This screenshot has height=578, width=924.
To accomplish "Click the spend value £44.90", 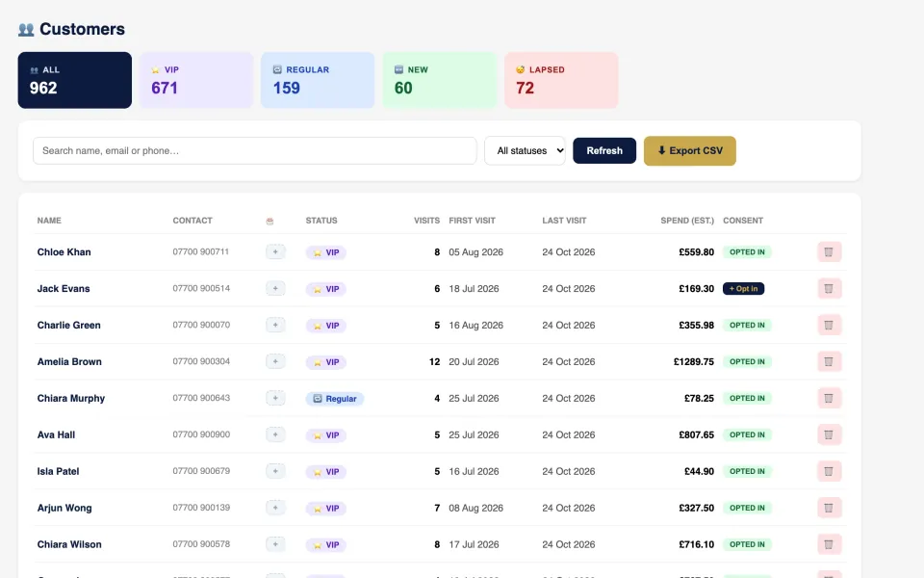I will (699, 471).
